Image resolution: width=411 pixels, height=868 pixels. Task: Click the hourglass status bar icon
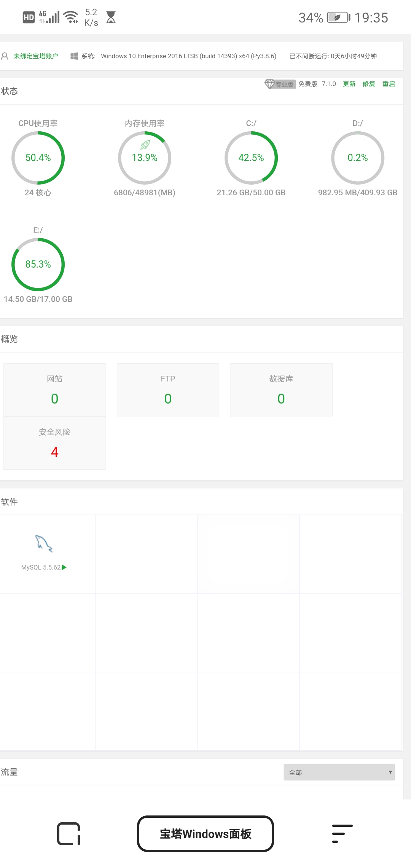coord(111,17)
